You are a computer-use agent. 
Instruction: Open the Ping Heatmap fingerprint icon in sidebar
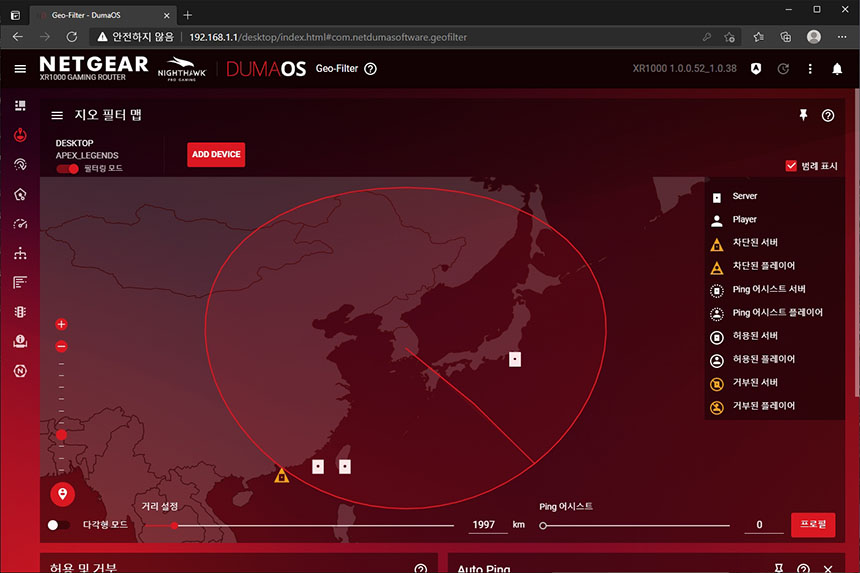click(x=20, y=164)
